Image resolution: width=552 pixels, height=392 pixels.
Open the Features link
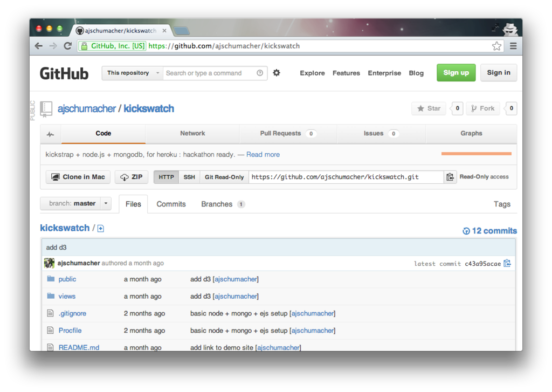[346, 73]
